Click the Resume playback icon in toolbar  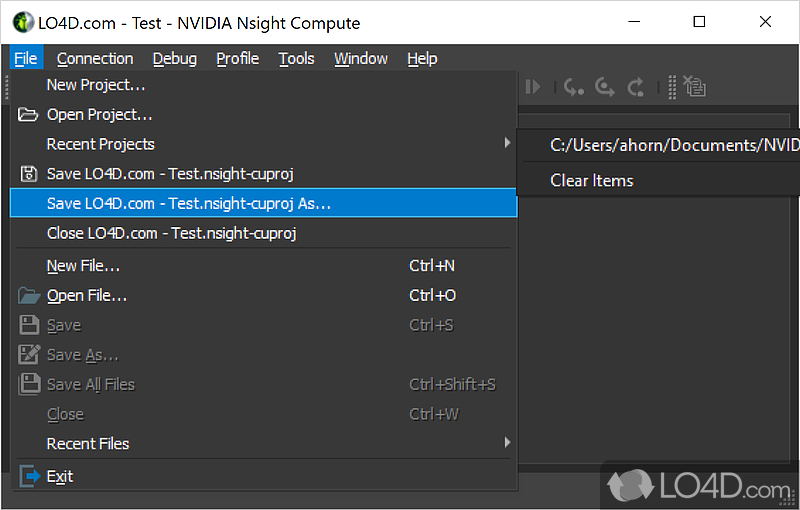pyautogui.click(x=533, y=88)
